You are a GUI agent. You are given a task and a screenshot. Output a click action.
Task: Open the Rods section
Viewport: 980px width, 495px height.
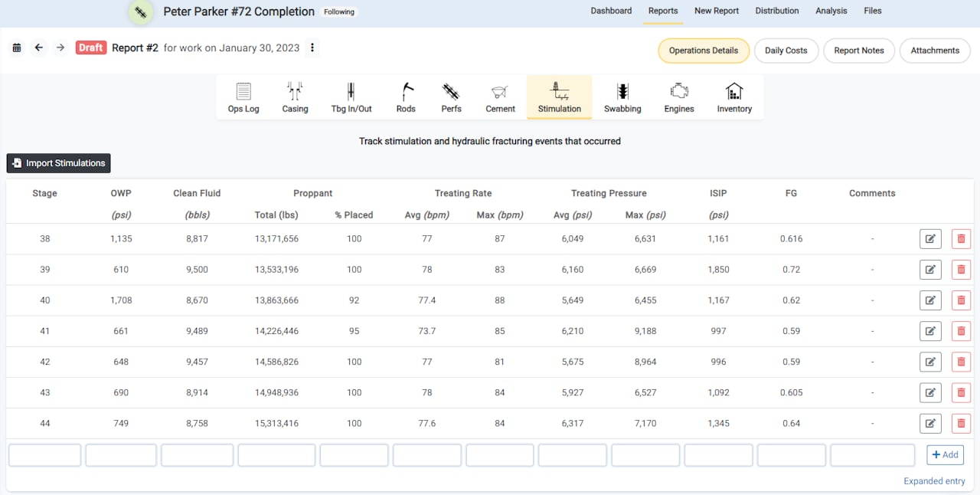pyautogui.click(x=406, y=97)
